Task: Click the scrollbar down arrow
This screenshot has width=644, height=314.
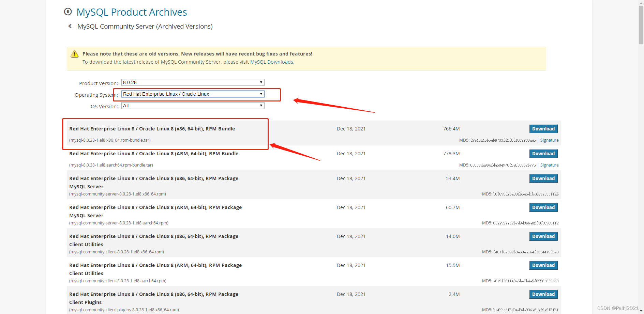Action: tap(641, 311)
